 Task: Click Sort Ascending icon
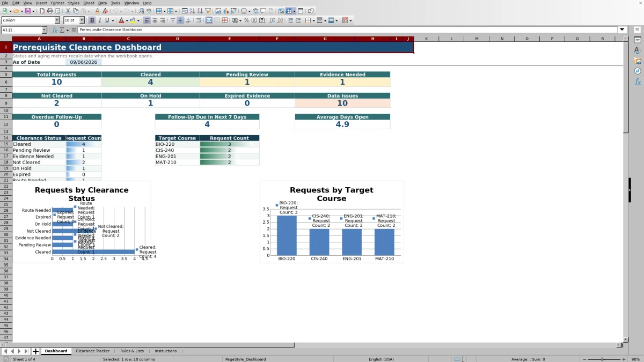[192, 11]
